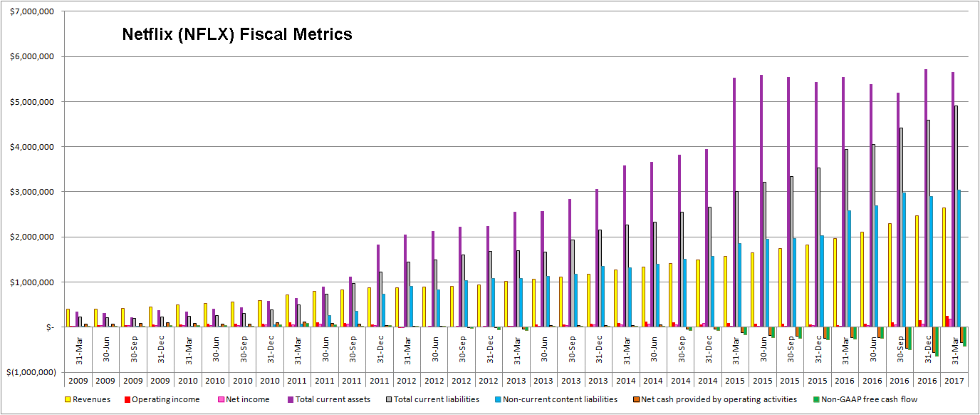Click the 31-Mar date label for 2009

pos(78,351)
